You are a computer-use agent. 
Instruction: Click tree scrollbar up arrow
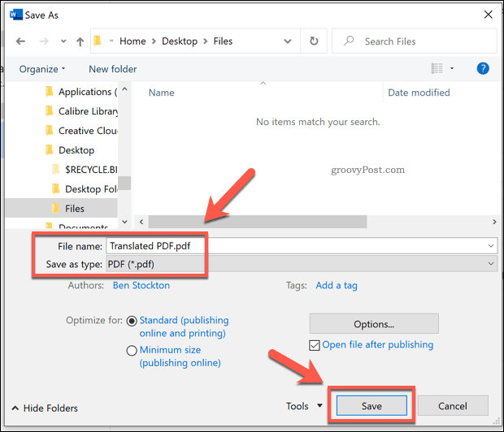pos(124,89)
